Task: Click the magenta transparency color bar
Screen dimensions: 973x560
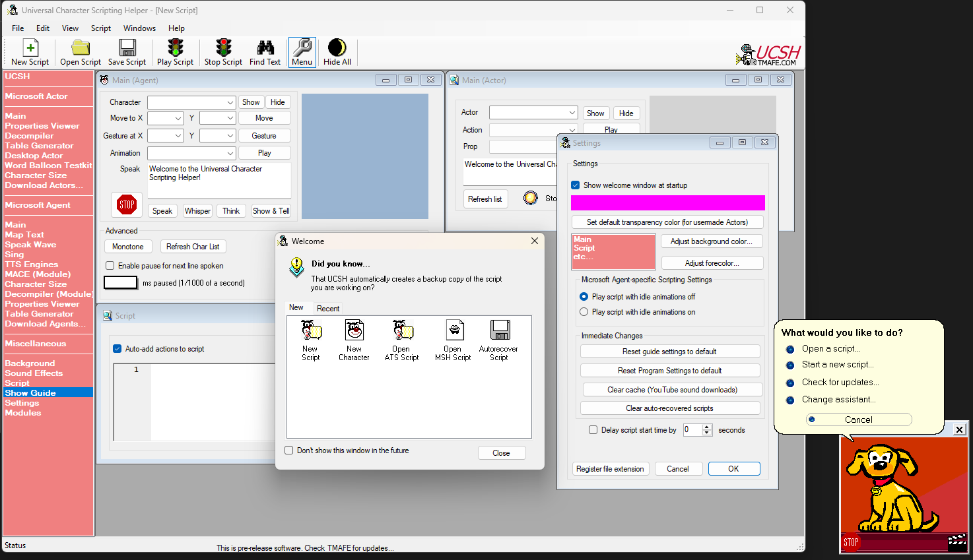Action: pos(668,202)
